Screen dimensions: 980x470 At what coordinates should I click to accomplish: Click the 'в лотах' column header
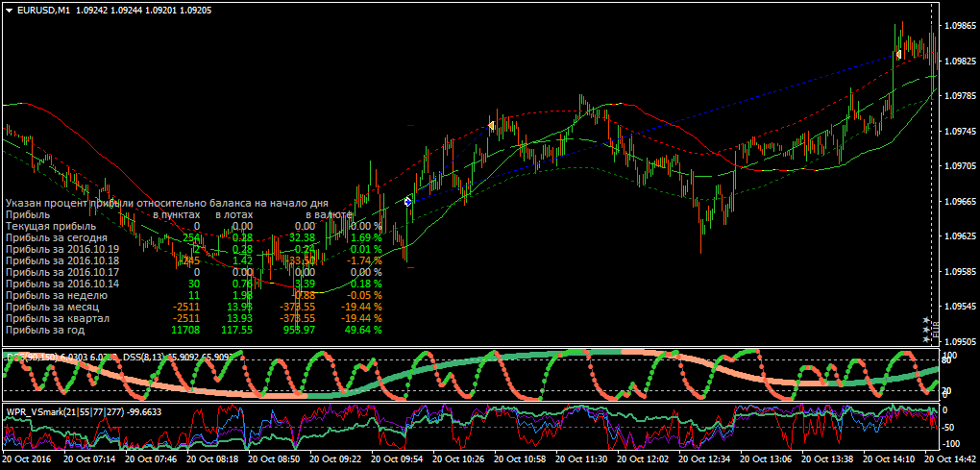pos(234,214)
